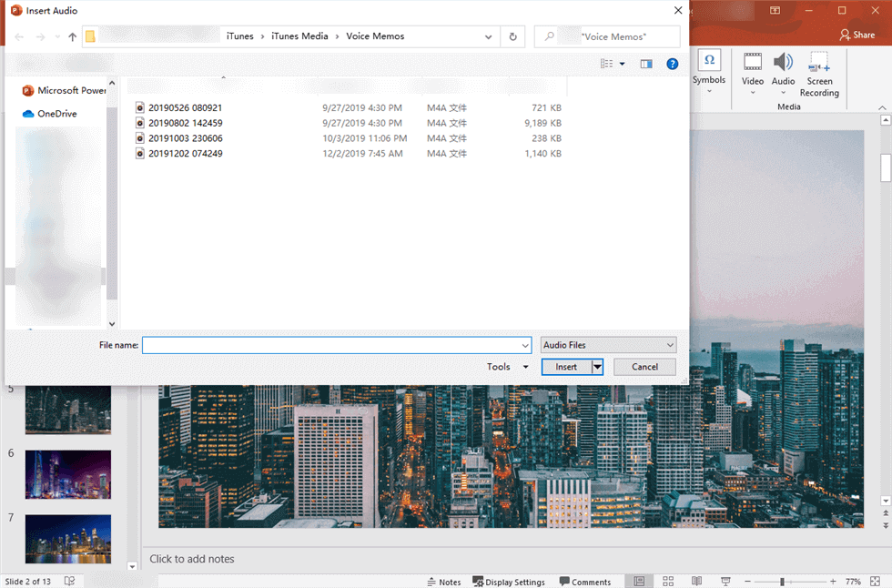Image resolution: width=892 pixels, height=588 pixels.
Task: Click iTunes Media in the address path
Action: [299, 35]
